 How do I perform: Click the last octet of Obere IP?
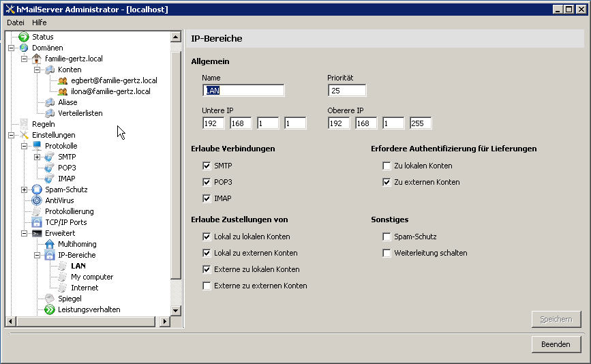[x=421, y=123]
